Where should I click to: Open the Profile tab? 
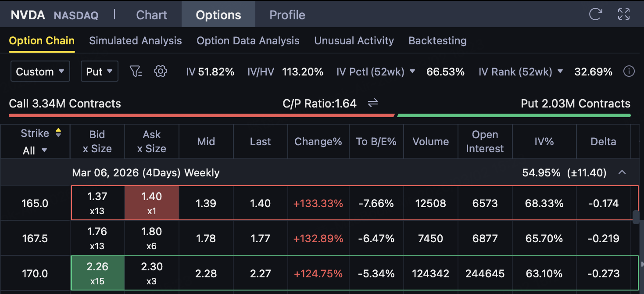click(287, 15)
